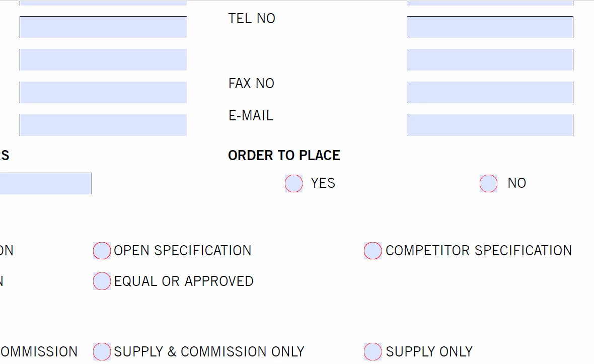Screen dimensions: 594x364
Task: Click the TEL NO label text
Action: click(x=252, y=19)
